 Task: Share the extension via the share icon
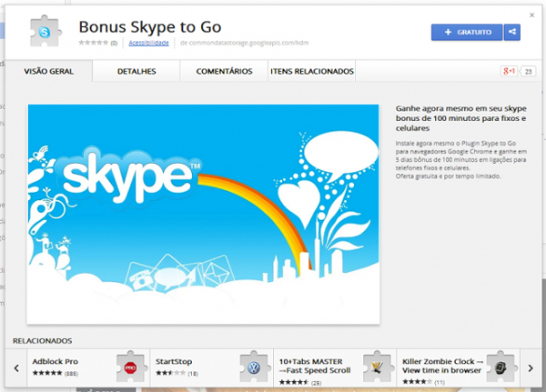511,33
